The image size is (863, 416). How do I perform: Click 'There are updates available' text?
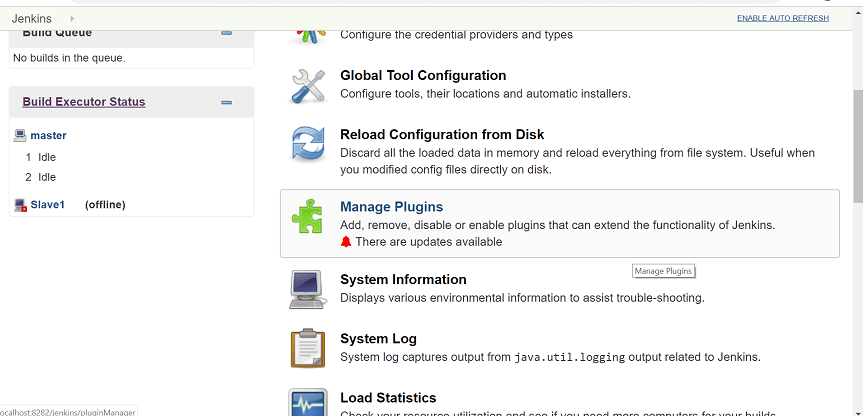point(429,242)
